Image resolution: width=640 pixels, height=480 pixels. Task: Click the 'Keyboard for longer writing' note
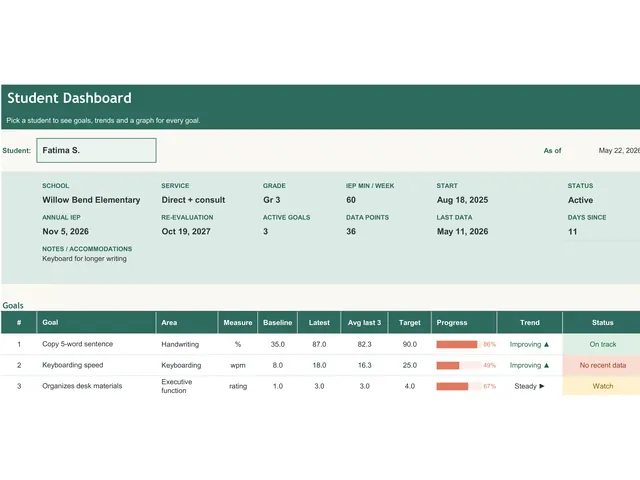pyautogui.click(x=84, y=259)
